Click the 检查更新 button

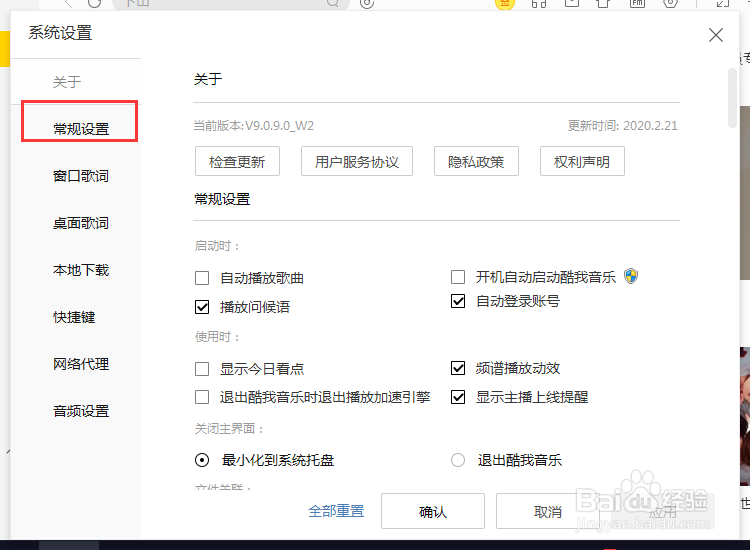(237, 162)
